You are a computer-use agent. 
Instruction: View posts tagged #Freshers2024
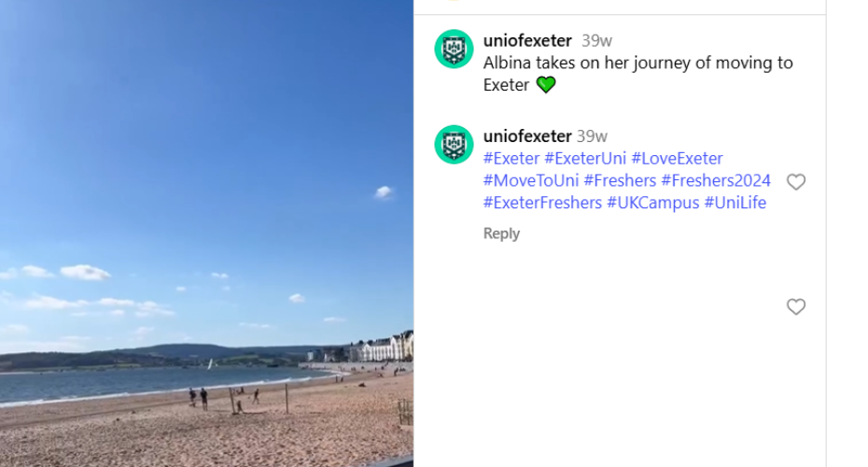(716, 181)
